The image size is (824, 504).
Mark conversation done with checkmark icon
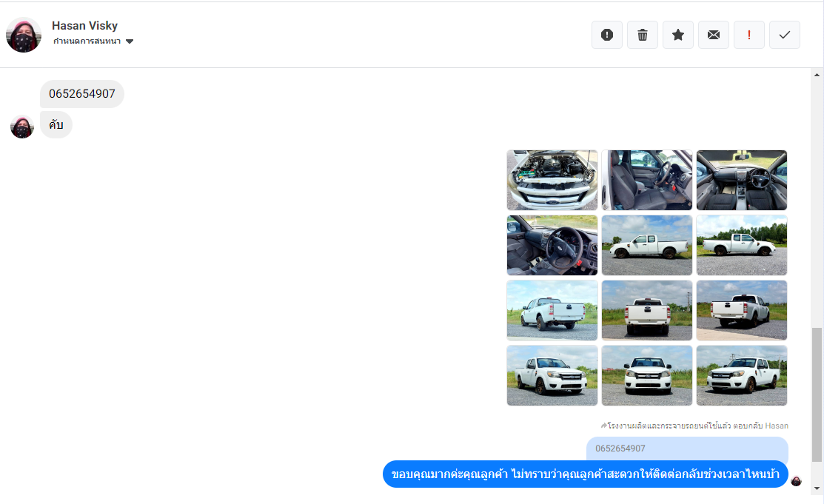click(785, 35)
